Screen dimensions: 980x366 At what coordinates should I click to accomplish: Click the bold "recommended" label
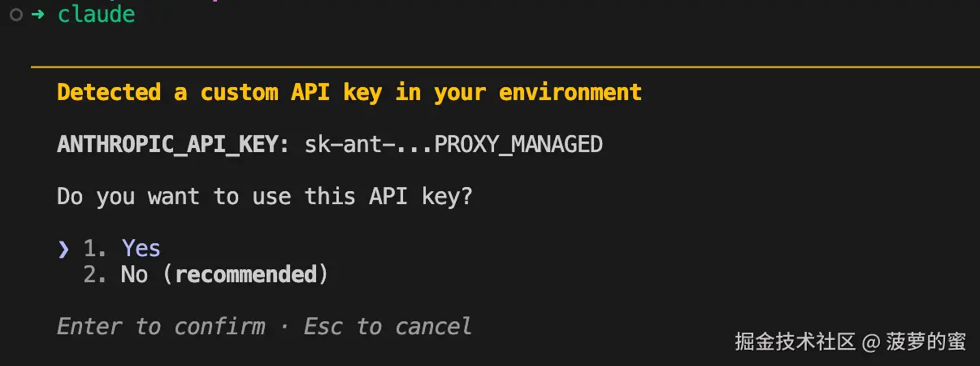pyautogui.click(x=245, y=275)
